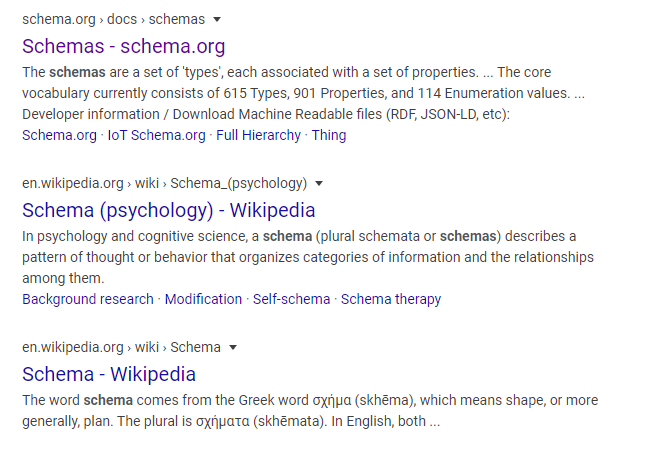Open Schema (psychology) - Wikipedia result title

[x=169, y=210]
